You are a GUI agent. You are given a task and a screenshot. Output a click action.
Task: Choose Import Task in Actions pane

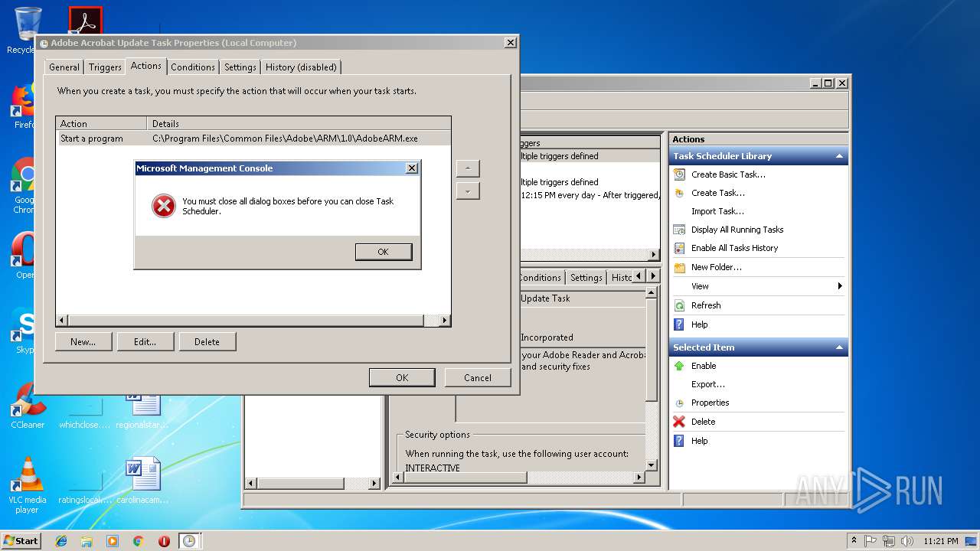pyautogui.click(x=717, y=211)
